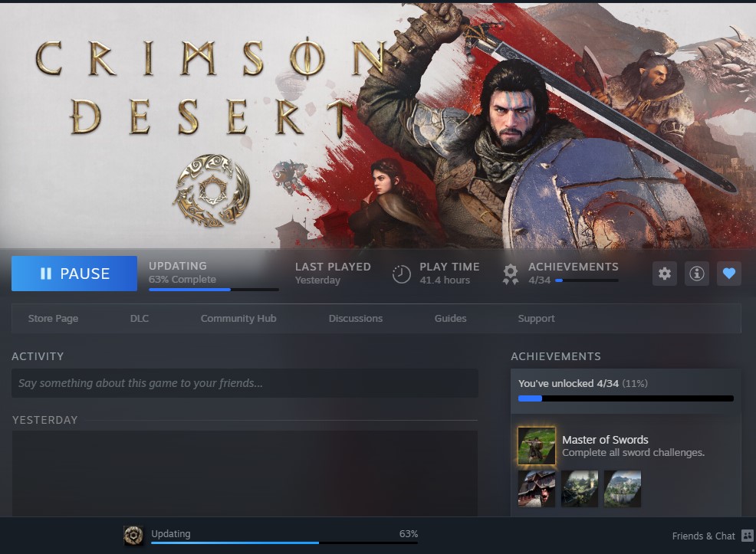Click the bottom bar '63%' value

coord(409,534)
